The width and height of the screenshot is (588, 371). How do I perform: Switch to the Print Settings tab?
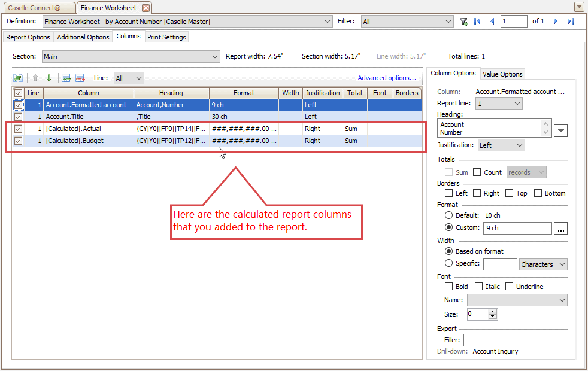(167, 37)
